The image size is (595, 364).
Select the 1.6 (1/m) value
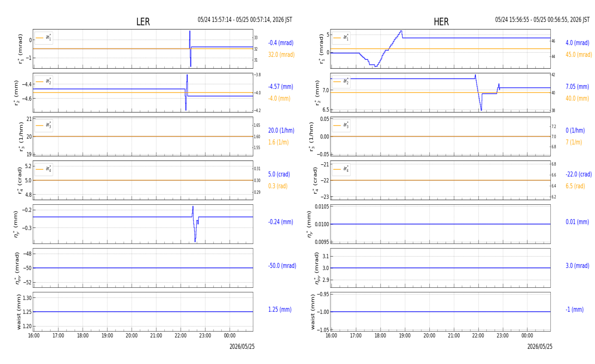[x=279, y=142]
